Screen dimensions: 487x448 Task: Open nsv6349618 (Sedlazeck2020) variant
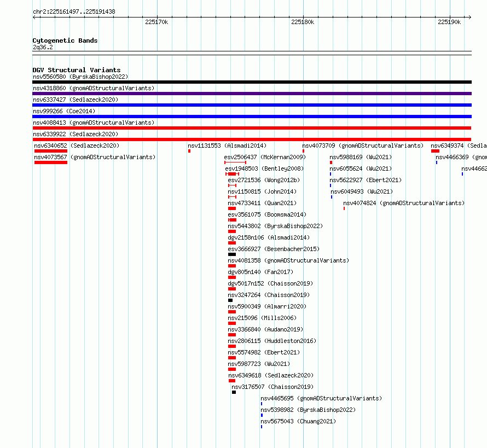point(271,375)
